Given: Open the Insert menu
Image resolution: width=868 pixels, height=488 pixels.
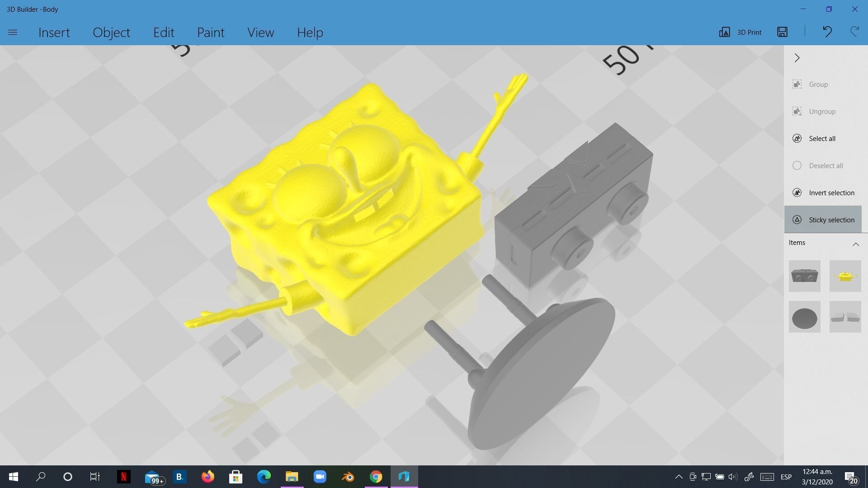Looking at the screenshot, I should pos(54,33).
